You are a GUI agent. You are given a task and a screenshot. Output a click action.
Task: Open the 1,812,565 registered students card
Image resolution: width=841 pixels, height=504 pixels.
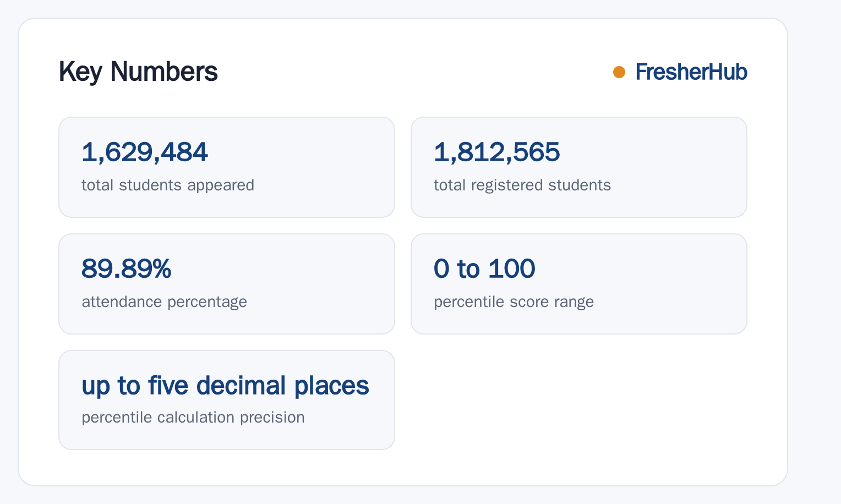coord(579,167)
